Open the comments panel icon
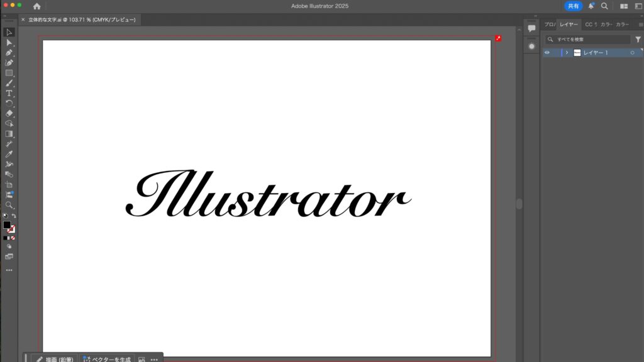This screenshot has height=362, width=644. point(531,29)
